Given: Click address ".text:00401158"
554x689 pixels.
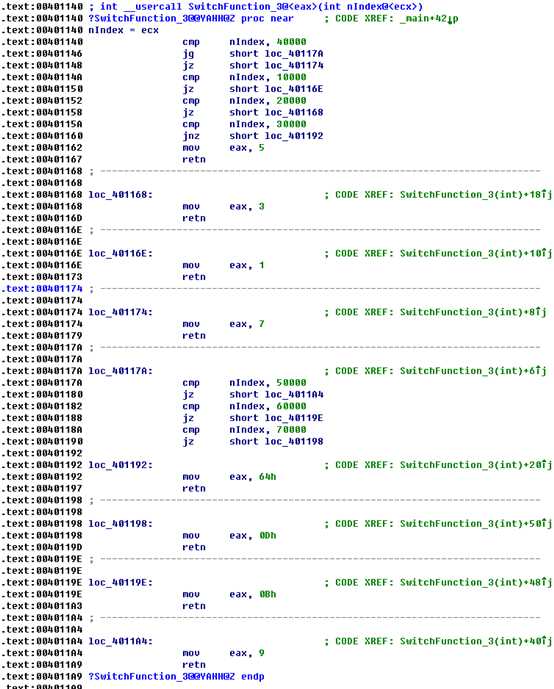Looking at the screenshot, I should click(42, 112).
